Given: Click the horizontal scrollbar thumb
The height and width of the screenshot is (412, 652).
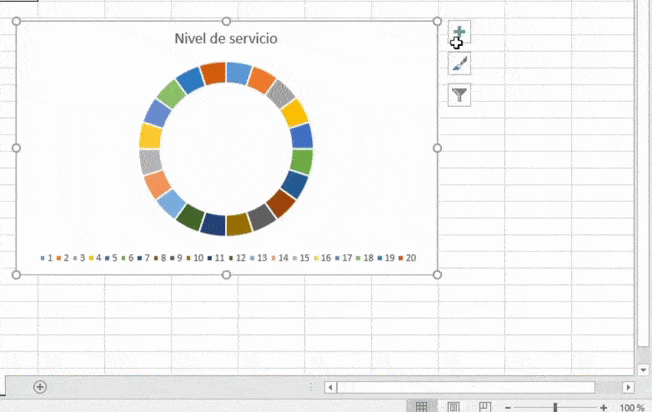Looking at the screenshot, I should (466, 387).
